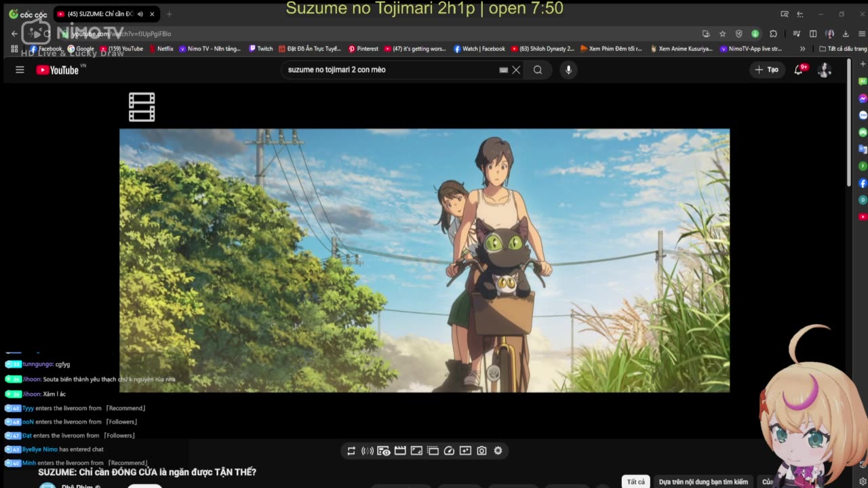Screen dimensions: 868x488
Task: Clear the YouTube search box text
Action: (x=516, y=70)
